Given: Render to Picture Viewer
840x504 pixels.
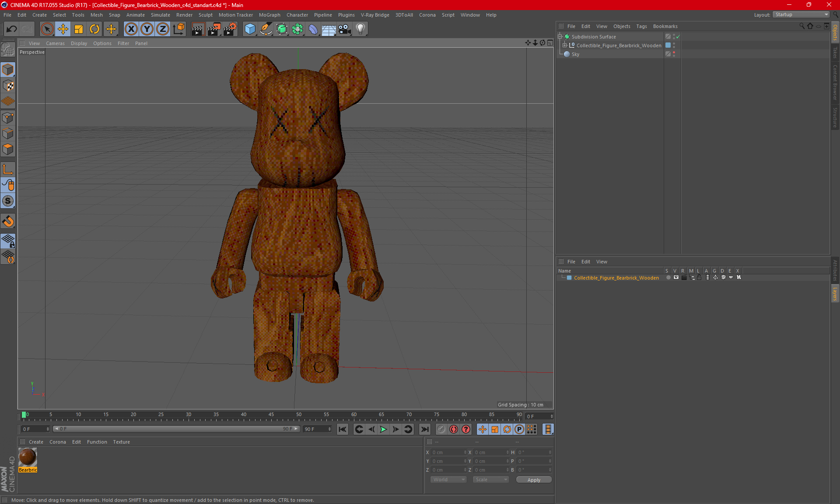Looking at the screenshot, I should [x=214, y=29].
